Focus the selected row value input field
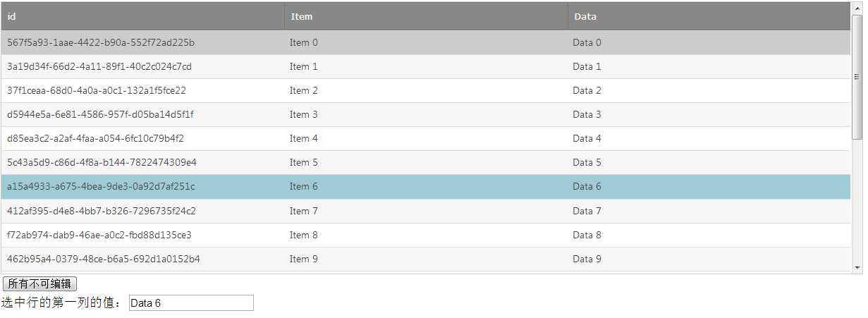This screenshot has height=318, width=868. [191, 303]
